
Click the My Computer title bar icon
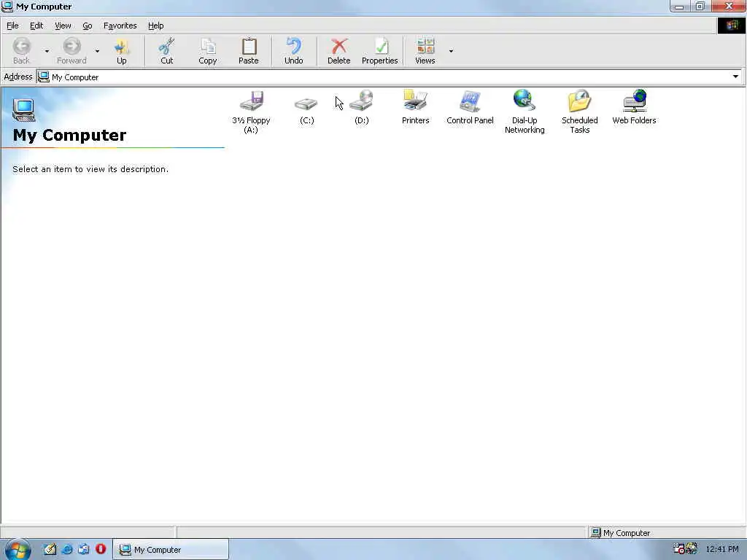coord(7,6)
